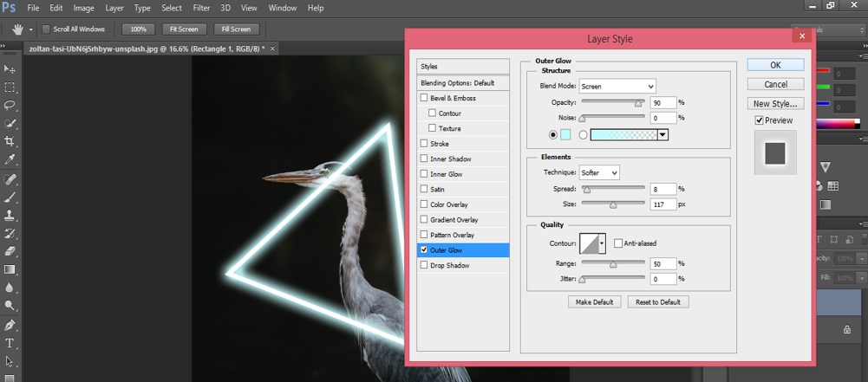Open the Contour picker arrow
This screenshot has height=382, width=868.
603,243
